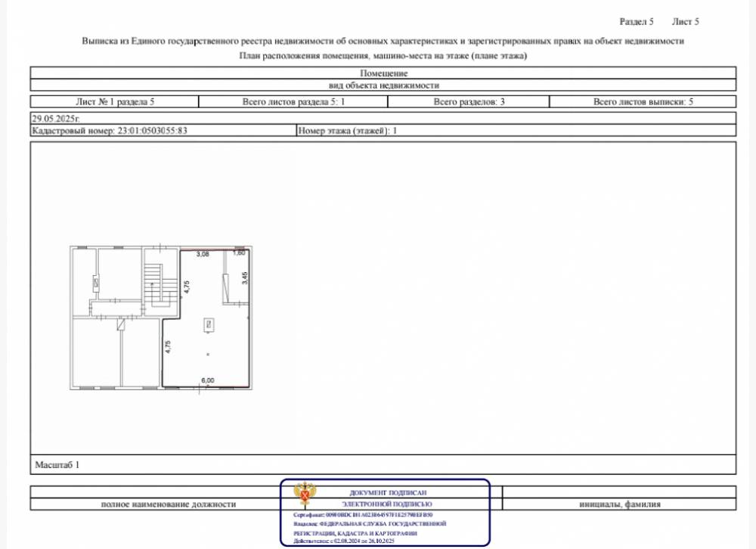
Task: Click the "Всего листов выписки: 5" cell
Action: pos(643,101)
